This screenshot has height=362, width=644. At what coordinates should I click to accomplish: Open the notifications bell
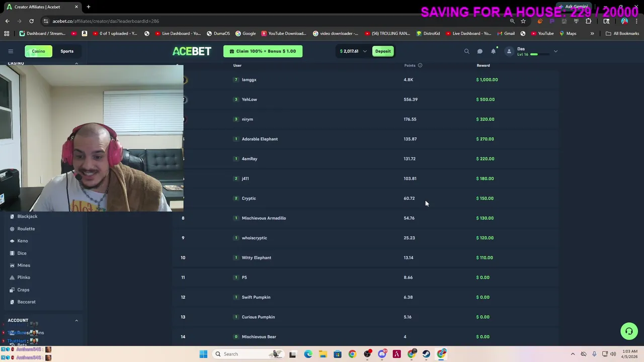click(494, 51)
